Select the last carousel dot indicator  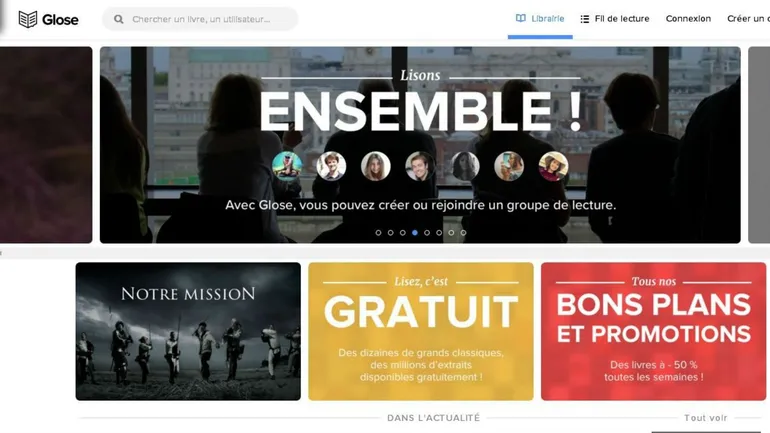coord(463,233)
